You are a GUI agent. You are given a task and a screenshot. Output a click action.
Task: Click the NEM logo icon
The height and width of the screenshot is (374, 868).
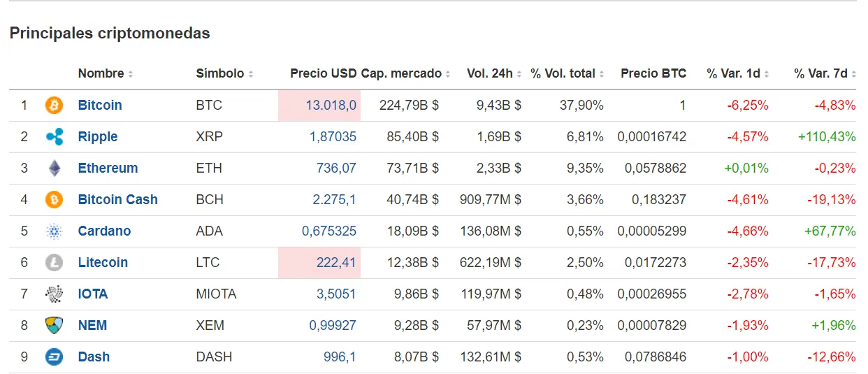tap(54, 326)
